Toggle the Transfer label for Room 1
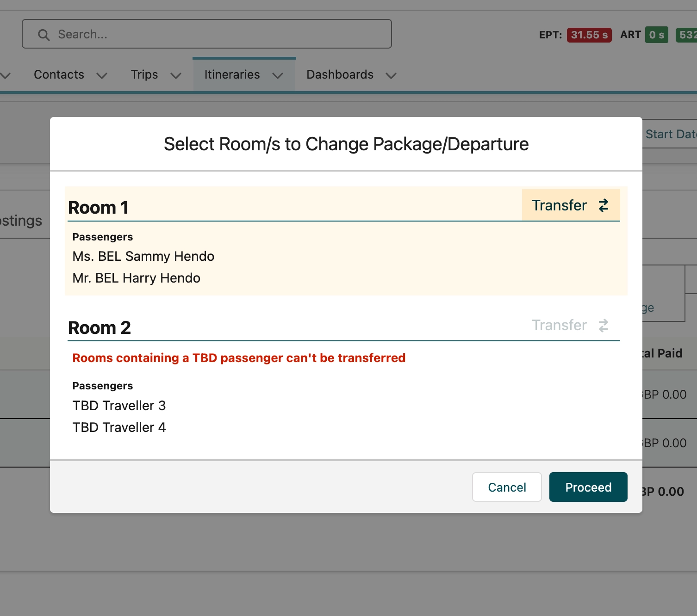The image size is (697, 616). click(559, 205)
